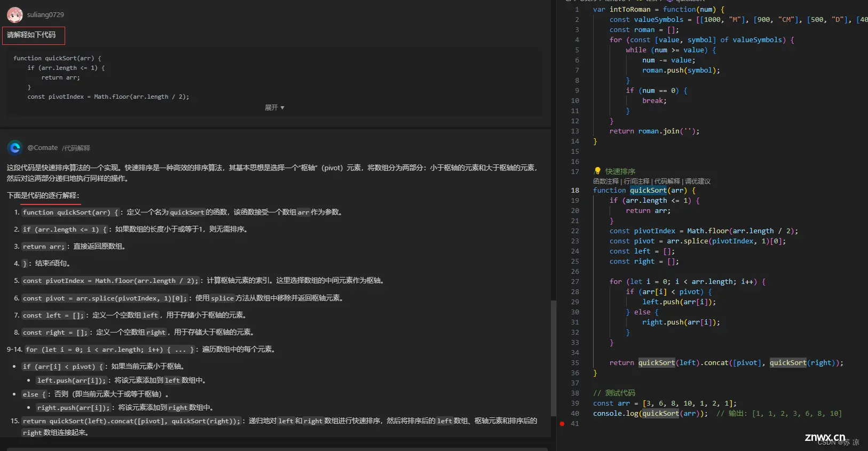
Task: Click line number 1 in the gutter
Action: point(577,10)
